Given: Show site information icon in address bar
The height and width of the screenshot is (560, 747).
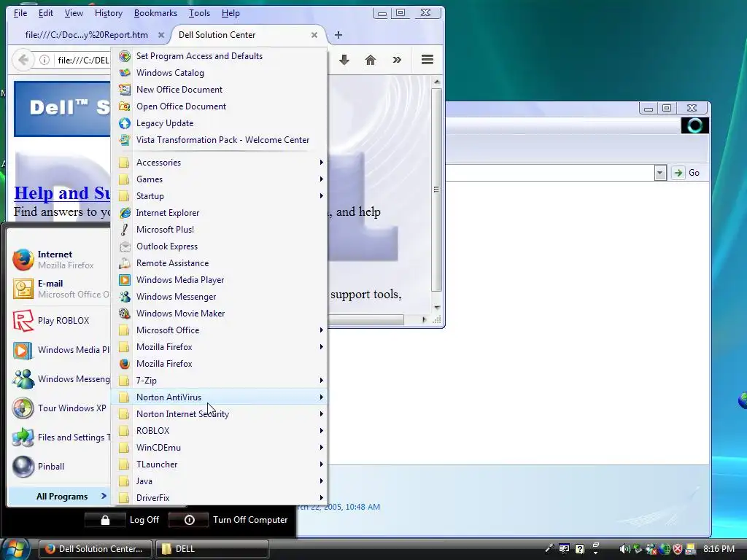Looking at the screenshot, I should point(44,60).
